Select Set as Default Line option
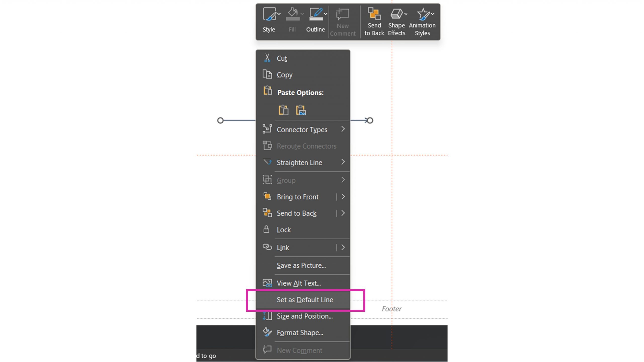Image resolution: width=644 pixels, height=362 pixels. tap(305, 300)
